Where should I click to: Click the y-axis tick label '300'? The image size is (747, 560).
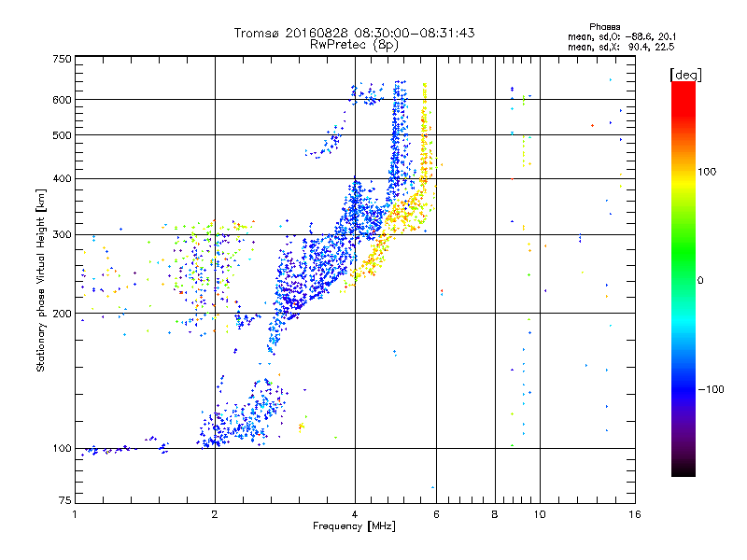point(62,235)
